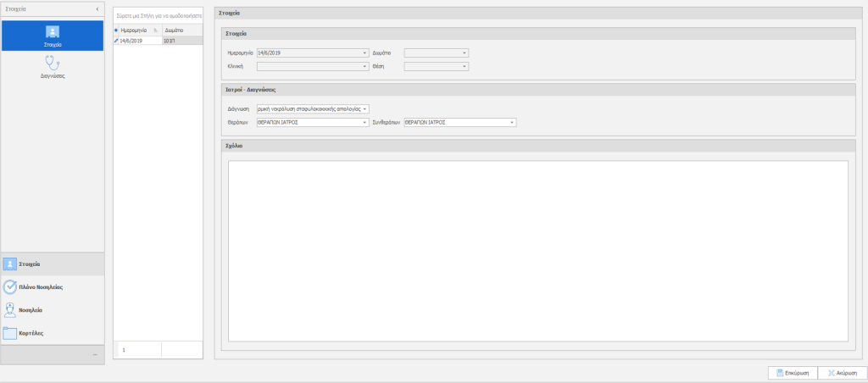
Task: Click the Πλάνο Νοσηλείας checkmark icon
Action: (9, 287)
